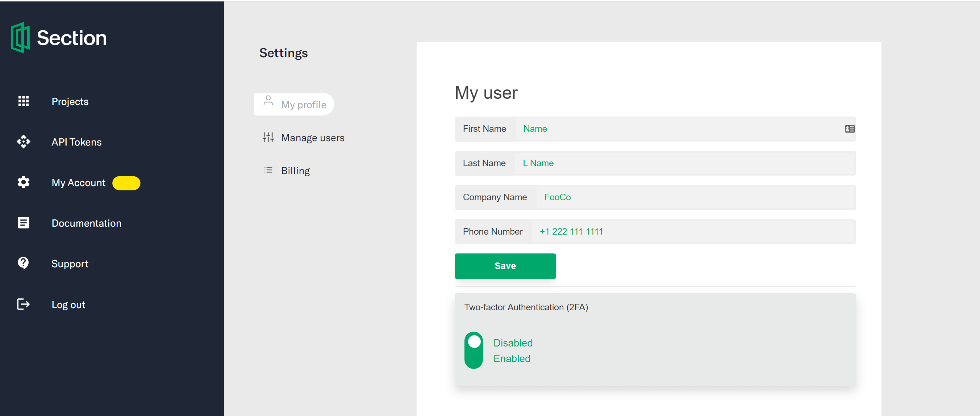The image size is (980, 416).
Task: Click the Documentation icon in sidebar
Action: 23,223
